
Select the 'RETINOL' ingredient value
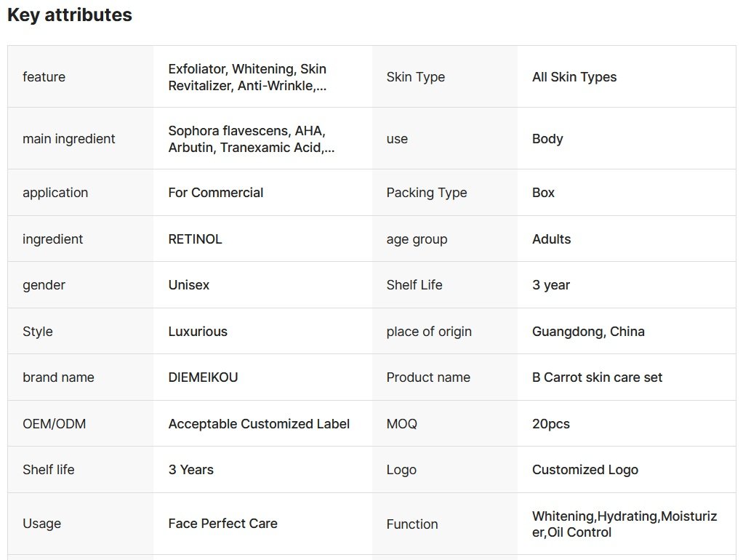point(195,239)
